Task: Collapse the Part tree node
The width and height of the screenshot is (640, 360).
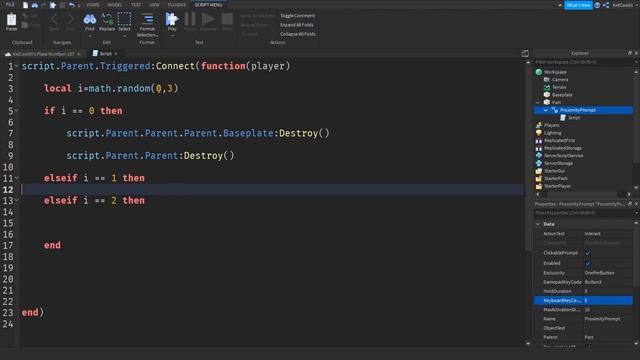Action: coord(538,102)
